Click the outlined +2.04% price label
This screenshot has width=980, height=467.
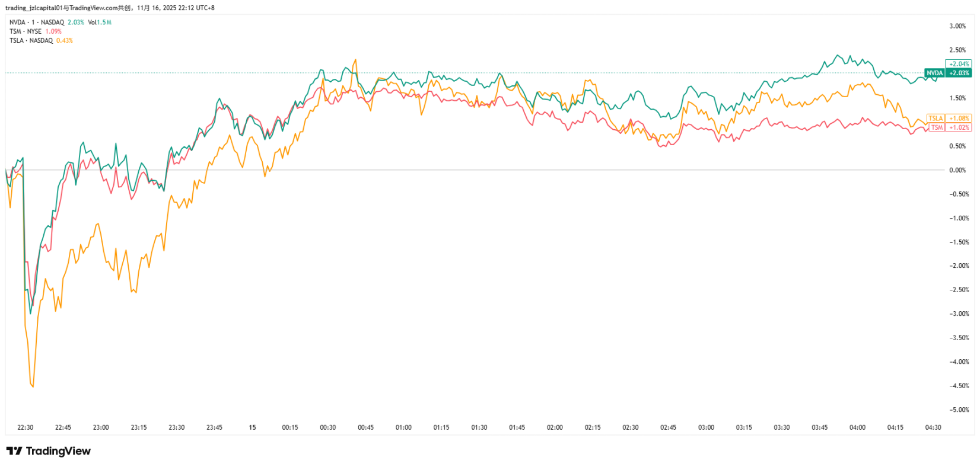click(x=959, y=64)
